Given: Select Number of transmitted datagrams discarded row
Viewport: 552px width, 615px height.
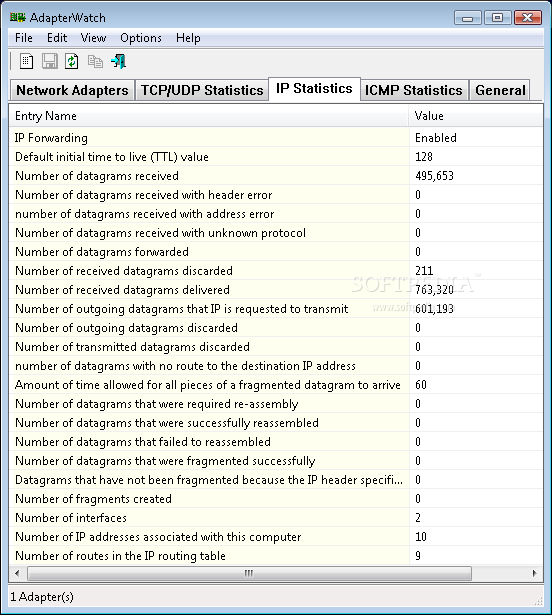Looking at the screenshot, I should tap(276, 347).
